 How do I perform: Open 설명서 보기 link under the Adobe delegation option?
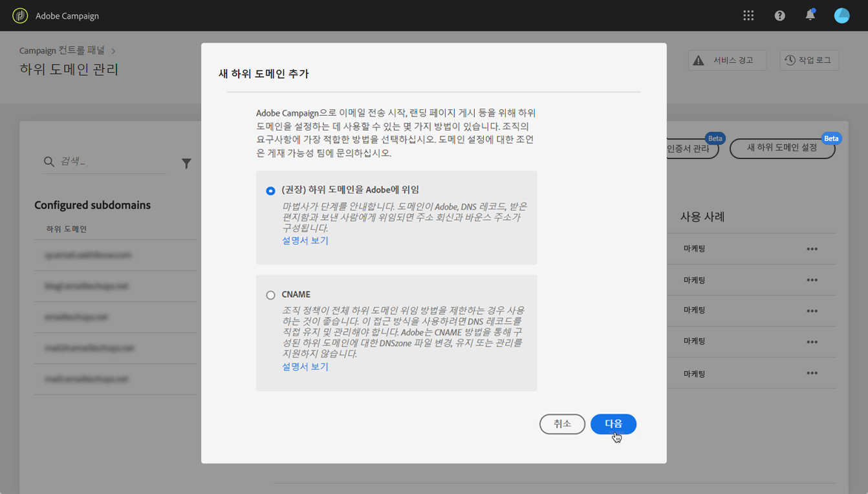pos(305,241)
